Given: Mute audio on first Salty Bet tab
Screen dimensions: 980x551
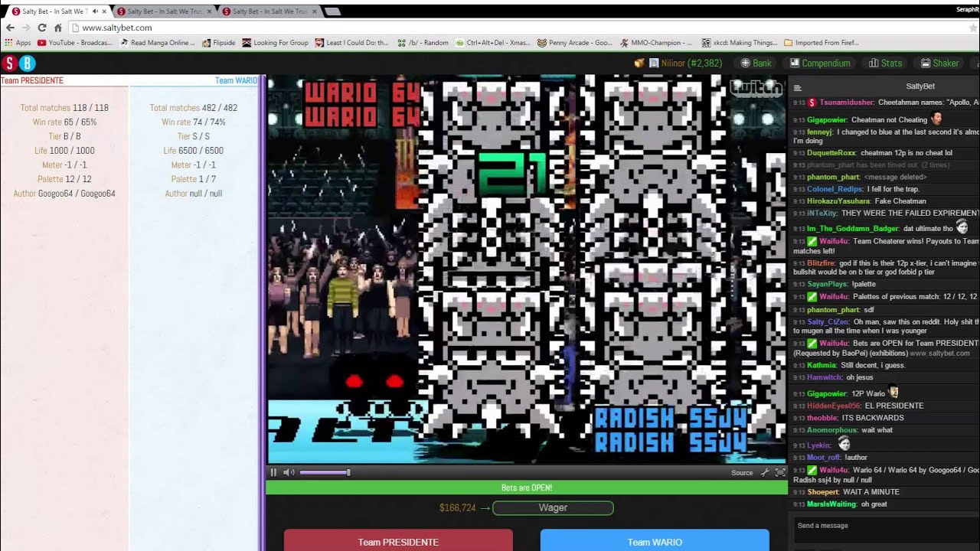Looking at the screenshot, I should click(x=95, y=11).
